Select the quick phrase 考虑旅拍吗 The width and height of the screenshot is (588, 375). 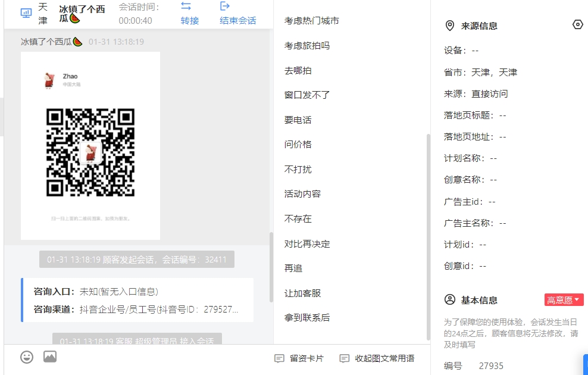pyautogui.click(x=307, y=46)
